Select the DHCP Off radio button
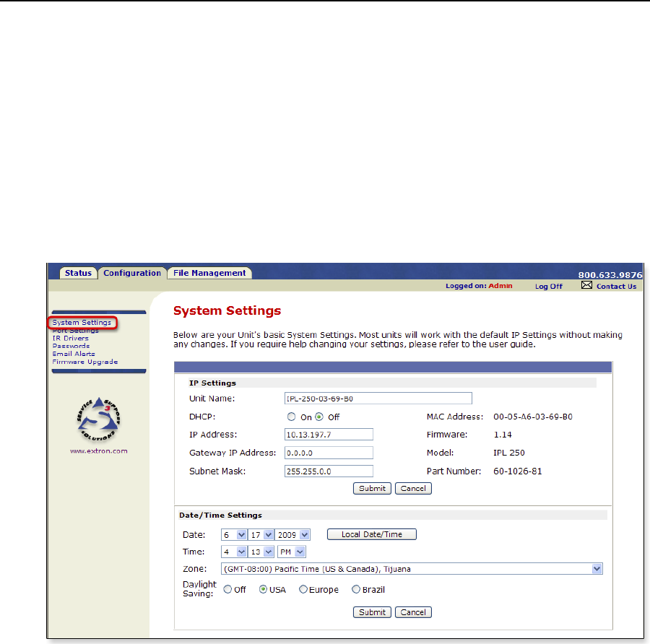This screenshot has width=650, height=644. [318, 417]
